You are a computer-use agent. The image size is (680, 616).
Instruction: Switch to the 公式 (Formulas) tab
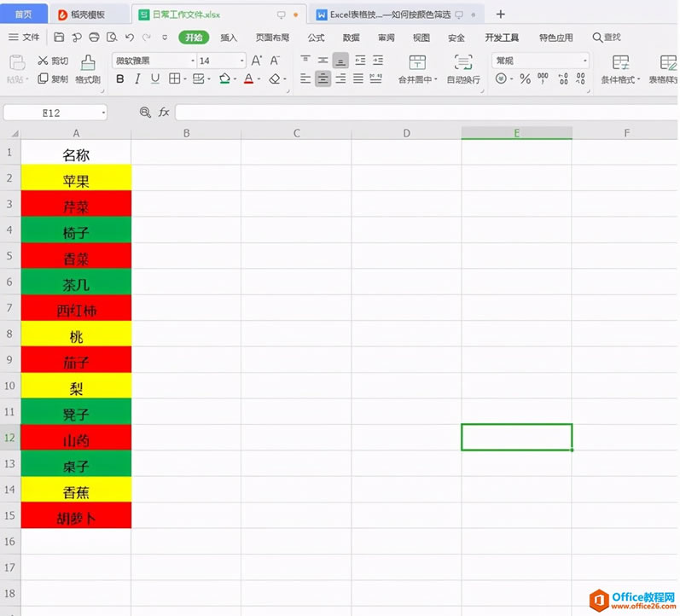(317, 38)
